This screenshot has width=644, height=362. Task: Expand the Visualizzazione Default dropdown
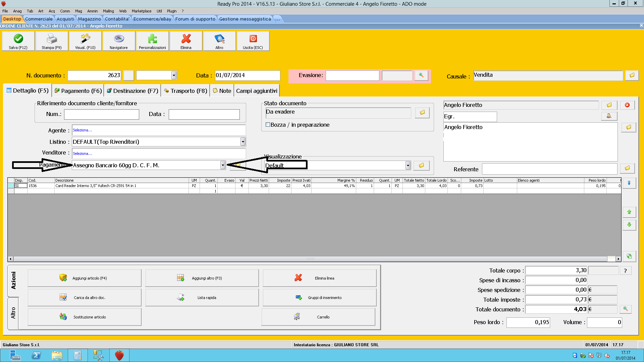point(408,165)
